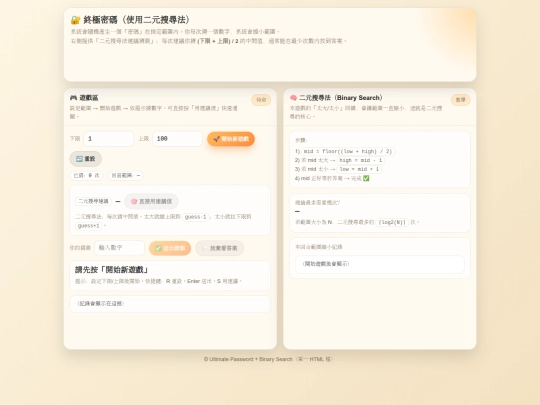
Task: Click the 目前範圍 pill
Action: point(126,176)
